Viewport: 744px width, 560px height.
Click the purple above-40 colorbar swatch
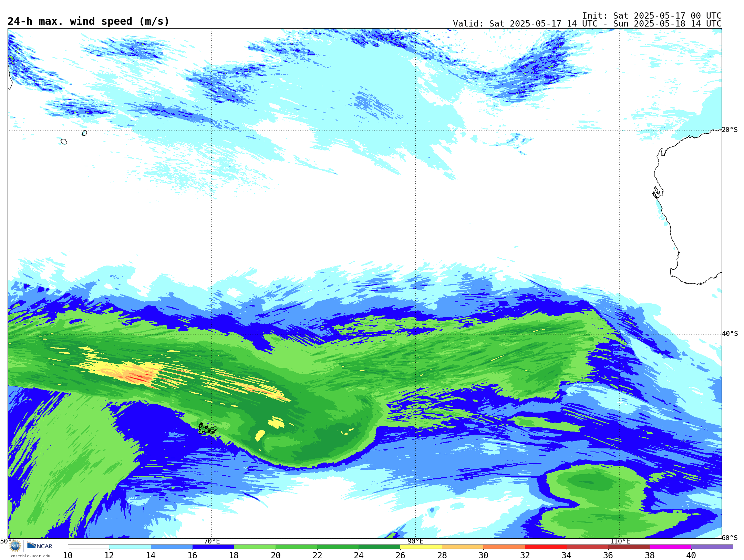[x=712, y=547]
